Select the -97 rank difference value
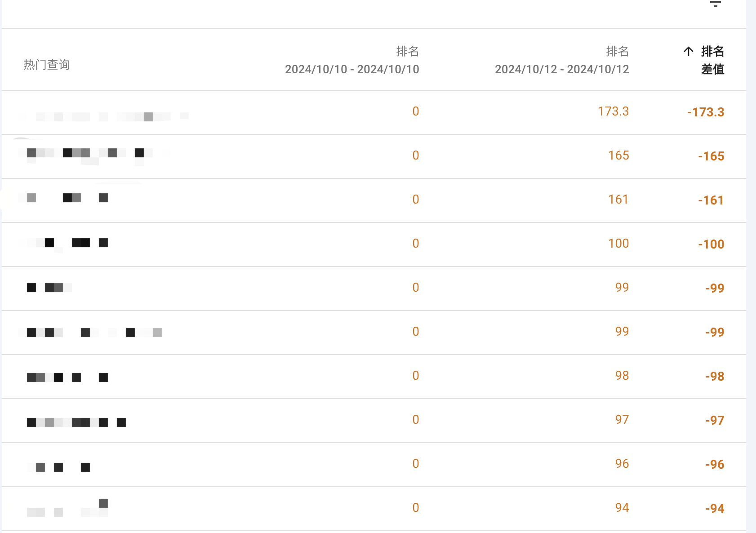 (x=715, y=420)
